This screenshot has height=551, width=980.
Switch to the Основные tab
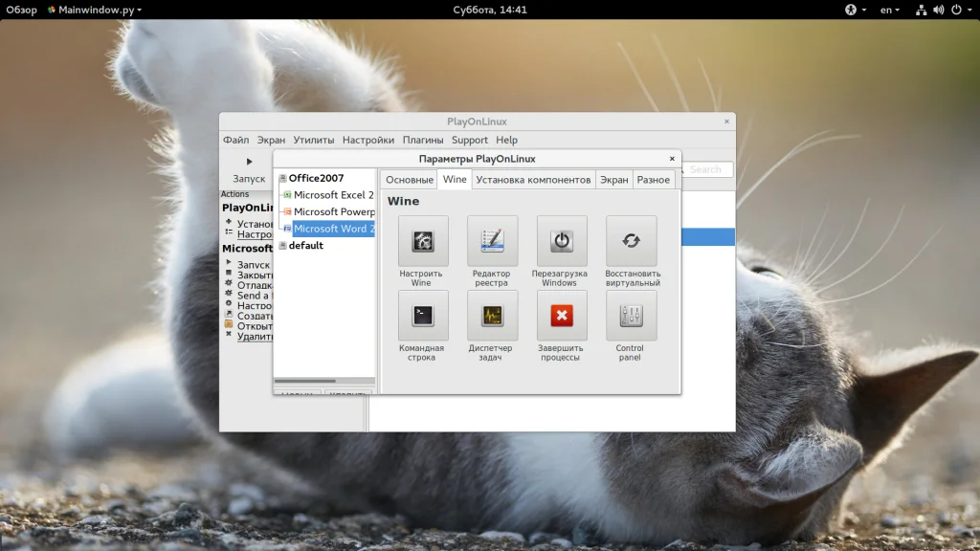tap(410, 180)
